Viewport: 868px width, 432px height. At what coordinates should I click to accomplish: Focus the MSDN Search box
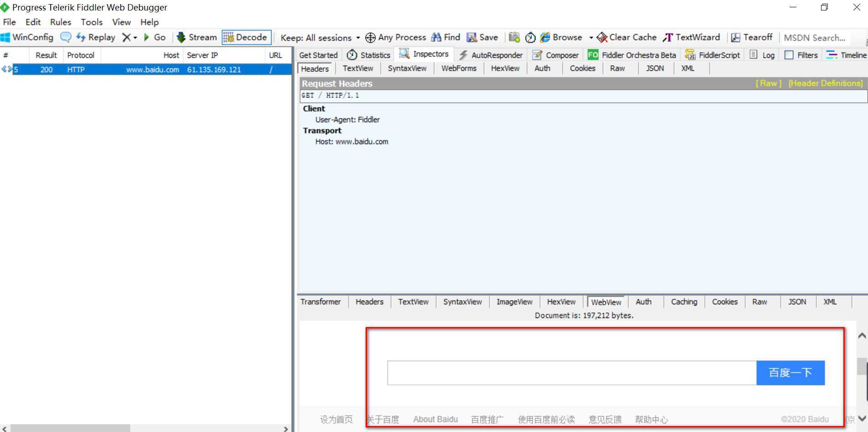816,38
